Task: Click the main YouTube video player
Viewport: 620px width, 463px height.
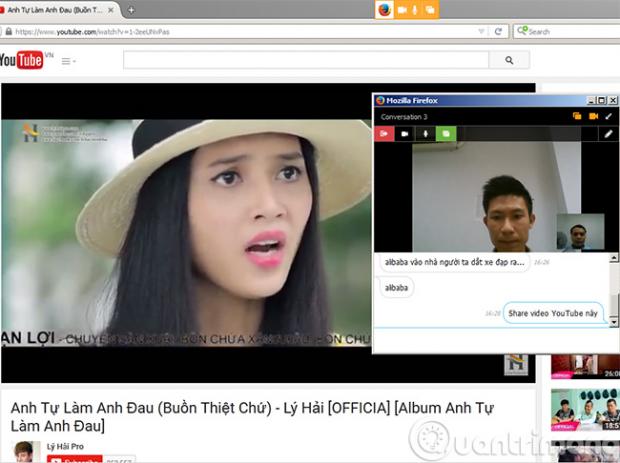Action: [186, 233]
